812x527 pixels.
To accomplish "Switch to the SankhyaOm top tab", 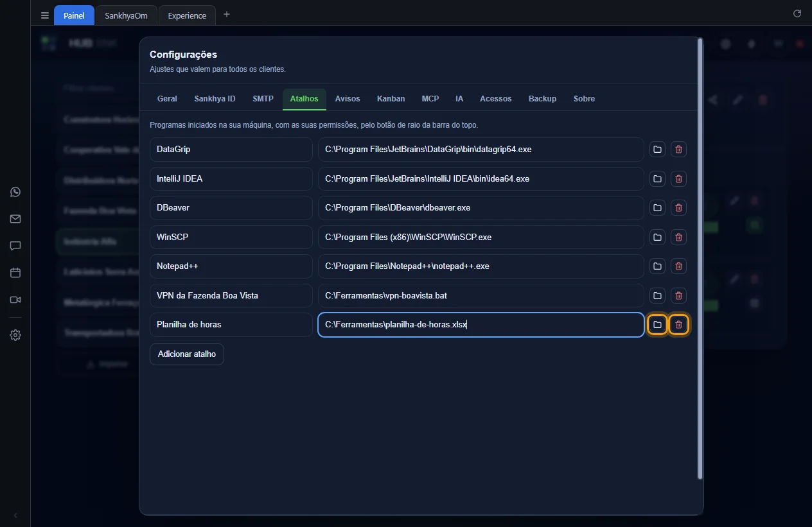I will coord(127,15).
